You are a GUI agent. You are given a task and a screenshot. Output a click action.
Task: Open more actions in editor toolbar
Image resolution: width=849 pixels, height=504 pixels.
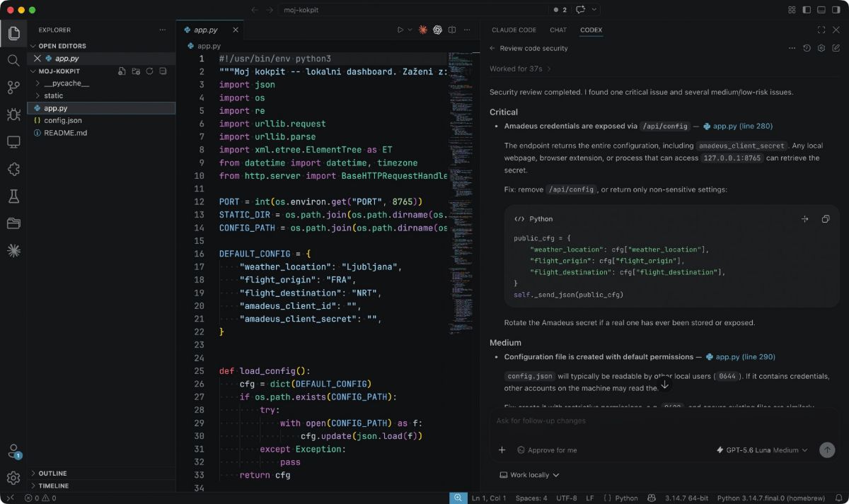(x=467, y=30)
